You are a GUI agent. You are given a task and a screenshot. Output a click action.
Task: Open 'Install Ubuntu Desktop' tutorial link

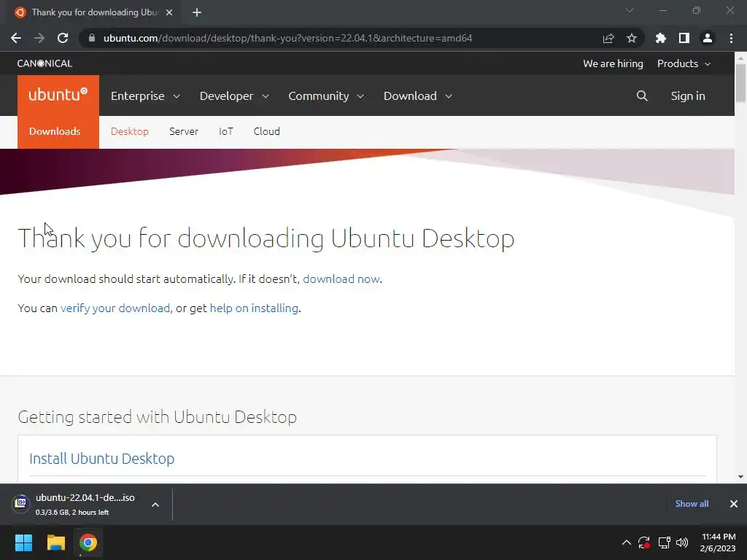click(x=101, y=459)
